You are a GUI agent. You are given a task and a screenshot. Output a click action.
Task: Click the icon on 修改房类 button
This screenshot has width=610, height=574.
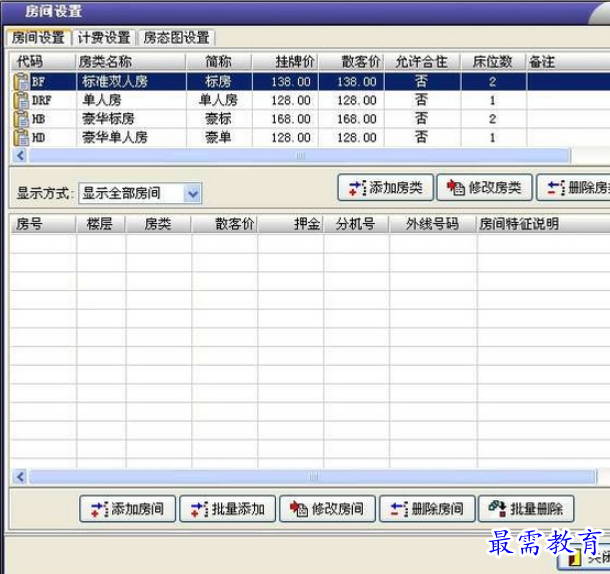pos(456,188)
